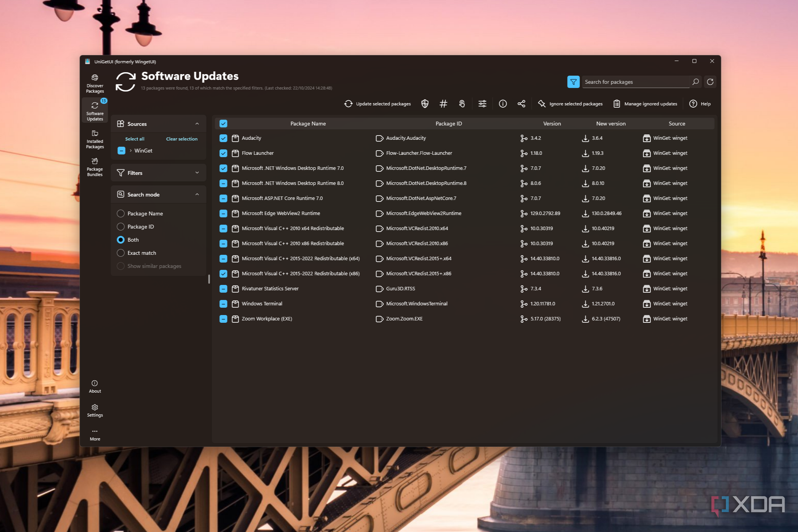
Task: Open the Settings page
Action: [x=95, y=410]
